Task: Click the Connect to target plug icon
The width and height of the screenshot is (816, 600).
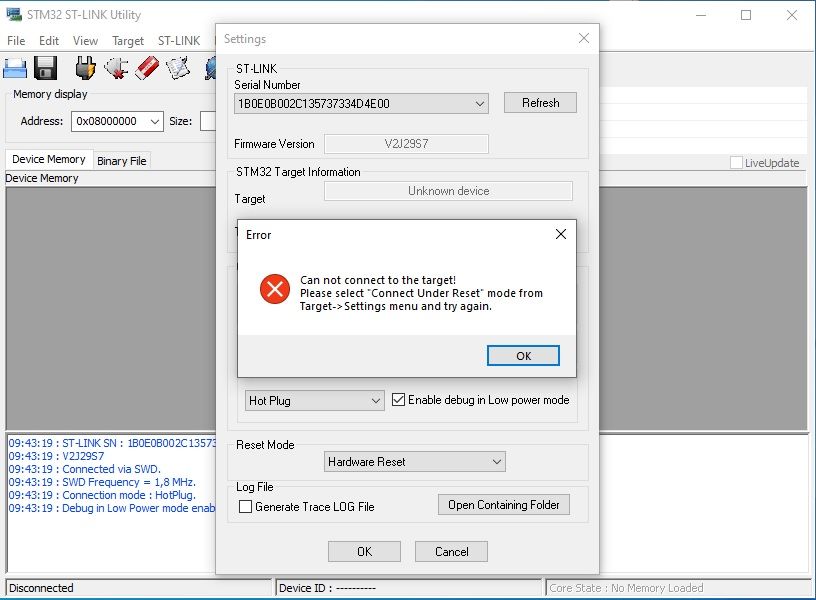Action: click(85, 68)
